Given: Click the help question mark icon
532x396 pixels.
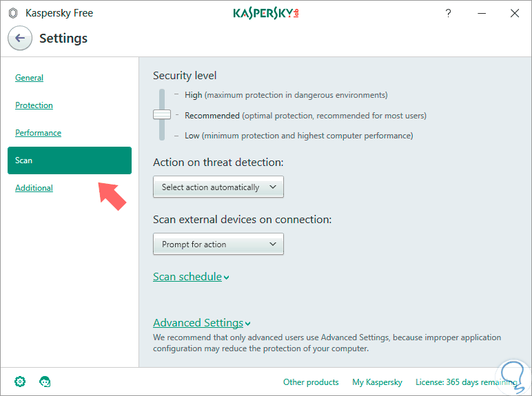Looking at the screenshot, I should pos(449,13).
